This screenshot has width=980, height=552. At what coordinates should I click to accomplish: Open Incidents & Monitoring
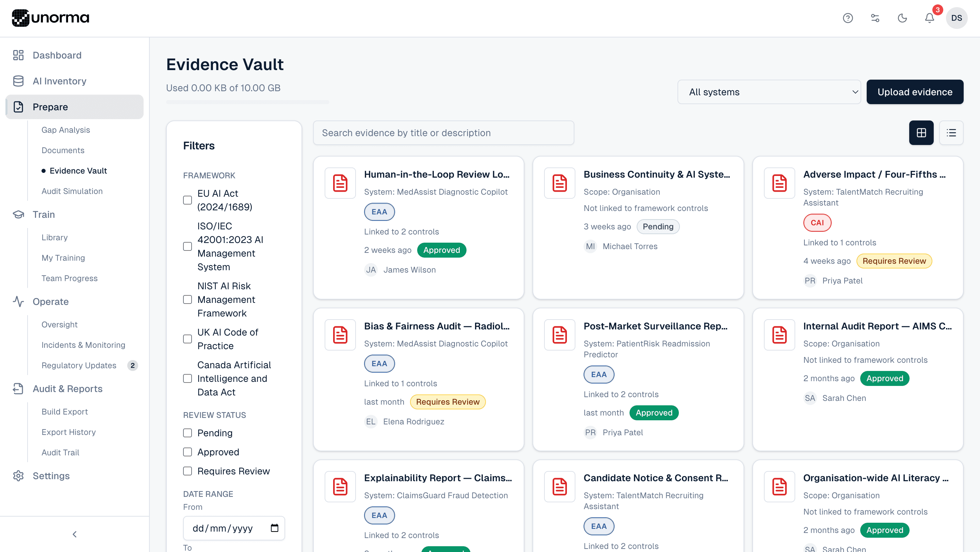[83, 345]
